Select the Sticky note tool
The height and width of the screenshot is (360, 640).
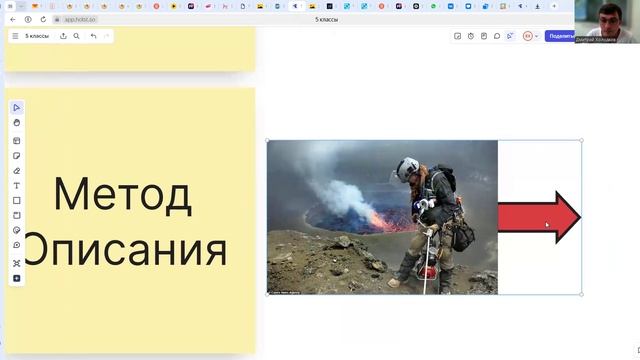click(16, 156)
